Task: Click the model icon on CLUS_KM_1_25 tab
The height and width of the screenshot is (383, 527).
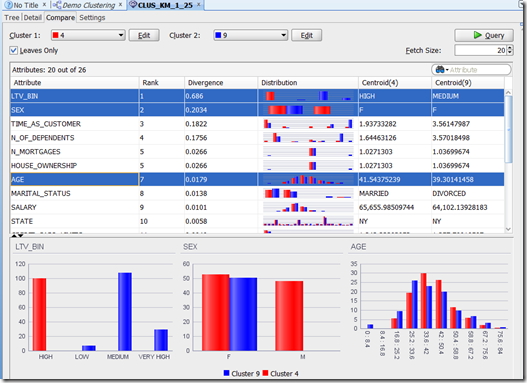Action: click(133, 4)
